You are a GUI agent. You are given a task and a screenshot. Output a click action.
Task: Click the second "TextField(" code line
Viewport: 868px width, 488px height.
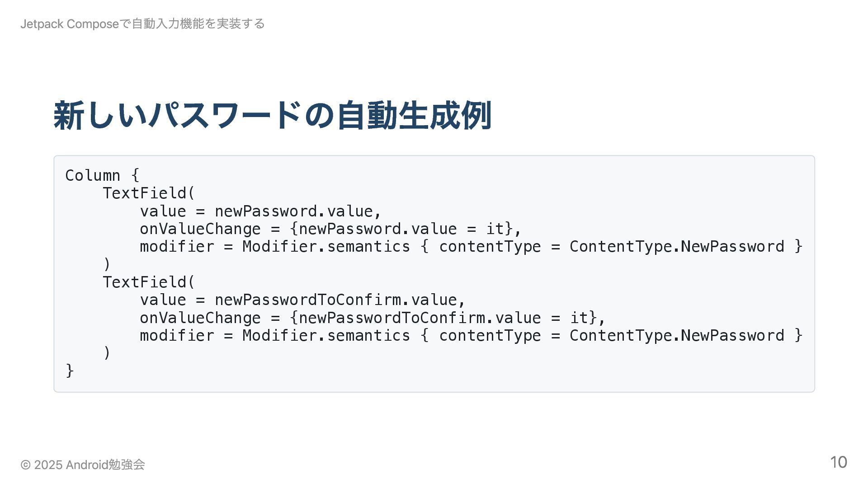[x=149, y=282]
